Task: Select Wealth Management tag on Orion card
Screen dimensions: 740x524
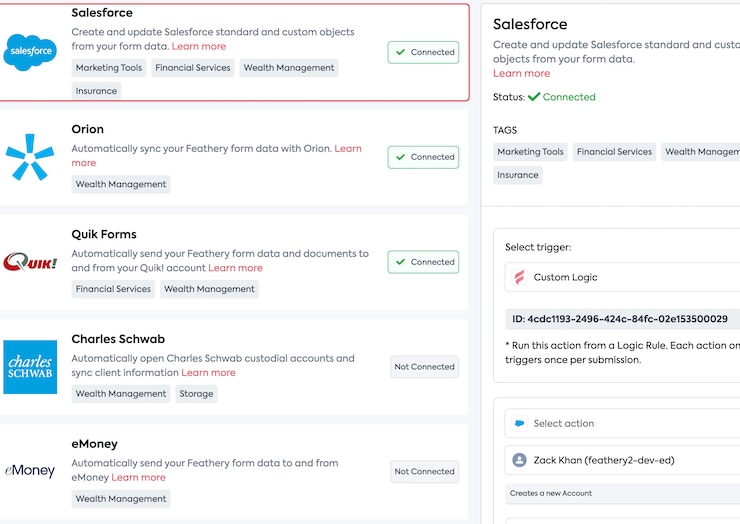Action: click(121, 184)
